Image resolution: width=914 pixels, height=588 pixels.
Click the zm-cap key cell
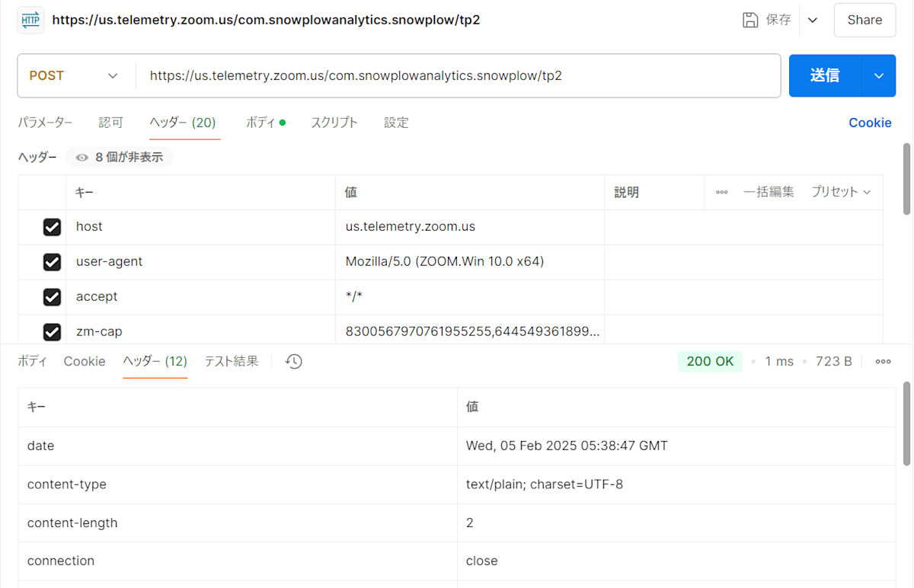200,331
